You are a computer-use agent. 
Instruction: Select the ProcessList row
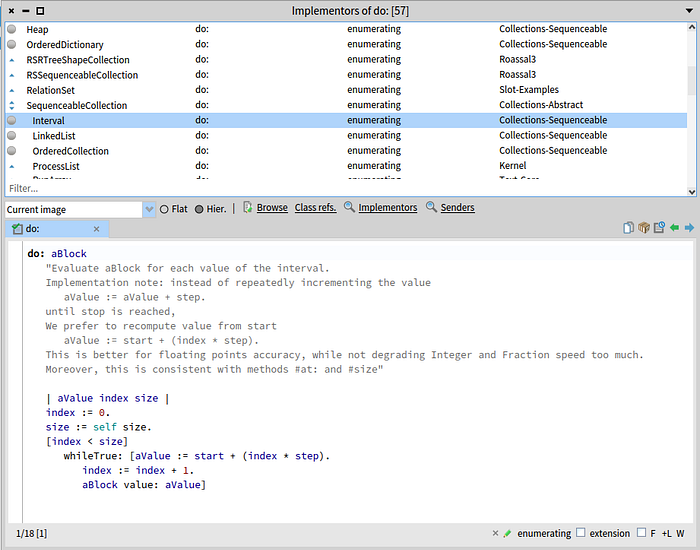pos(346,166)
